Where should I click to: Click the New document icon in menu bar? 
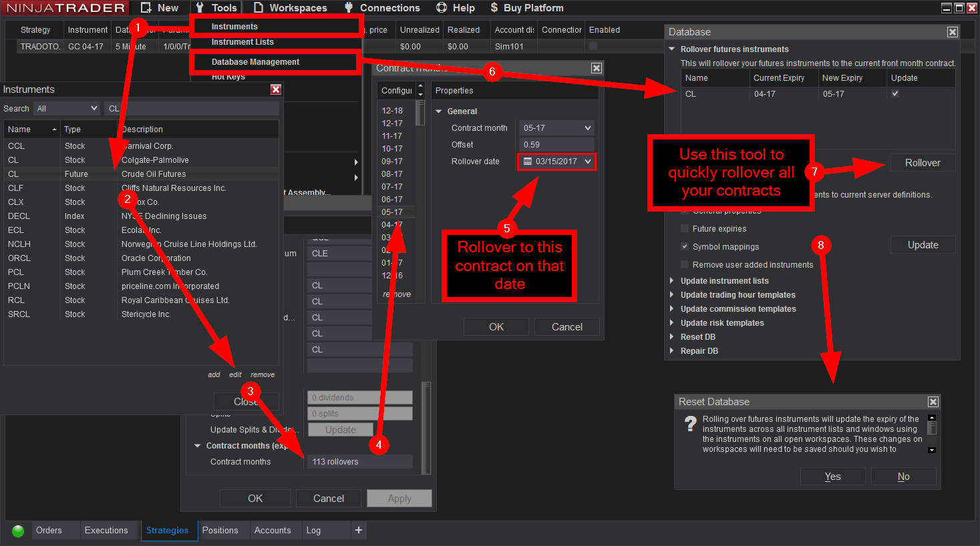pos(146,8)
